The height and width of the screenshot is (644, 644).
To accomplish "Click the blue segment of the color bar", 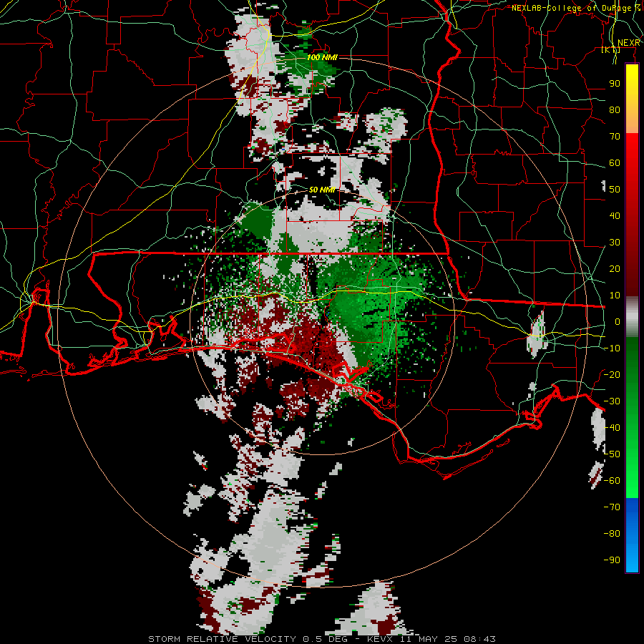I will point(632,535).
